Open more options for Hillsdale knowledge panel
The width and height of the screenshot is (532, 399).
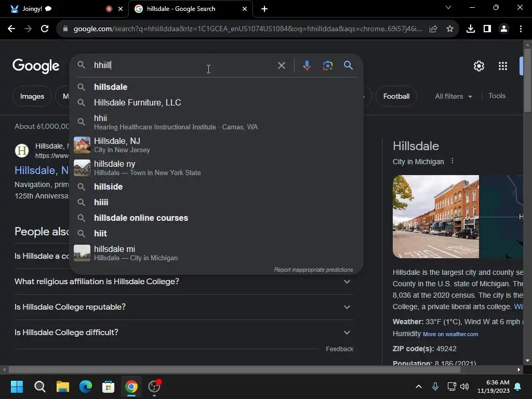[453, 161]
